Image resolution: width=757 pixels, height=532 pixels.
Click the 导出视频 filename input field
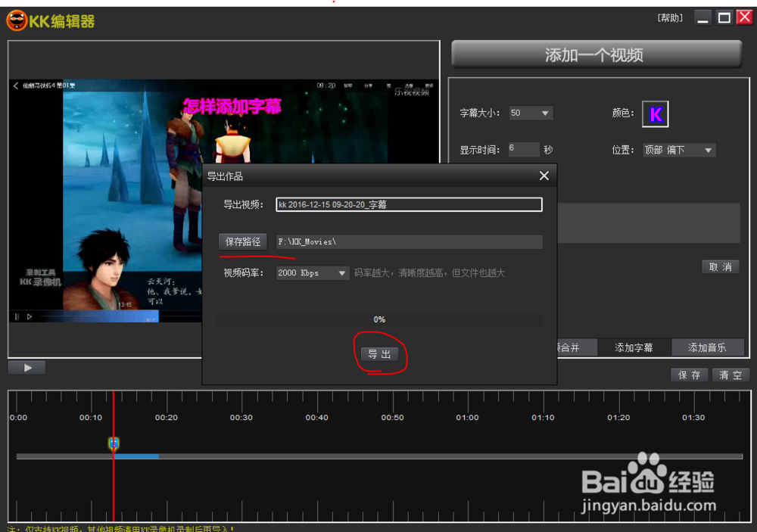[x=409, y=204]
